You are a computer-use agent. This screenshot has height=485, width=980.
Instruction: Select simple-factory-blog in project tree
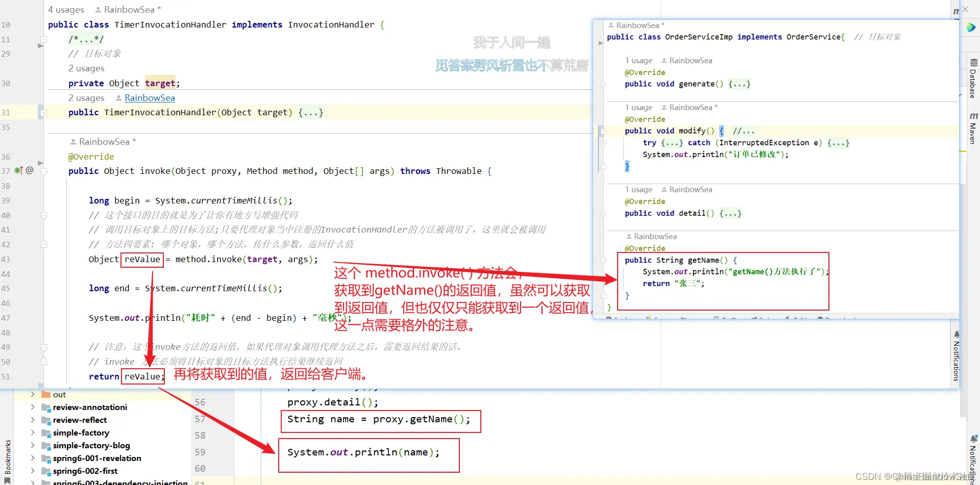91,445
